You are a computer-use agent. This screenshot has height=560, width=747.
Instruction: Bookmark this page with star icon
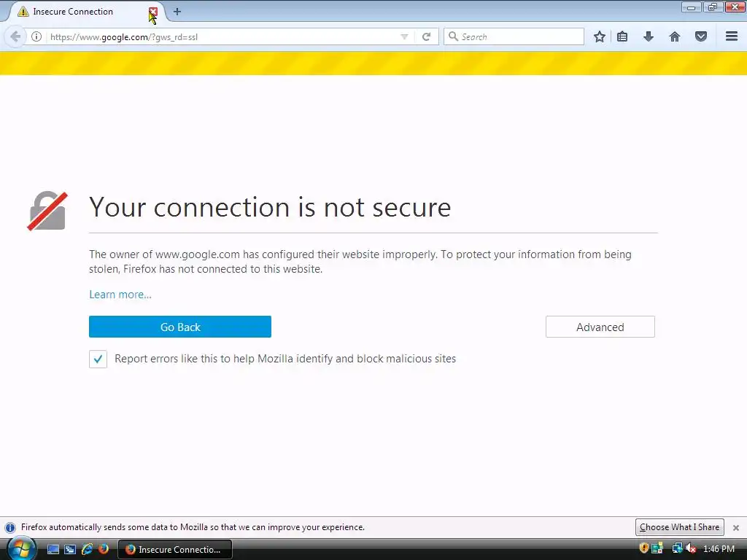[x=600, y=36]
